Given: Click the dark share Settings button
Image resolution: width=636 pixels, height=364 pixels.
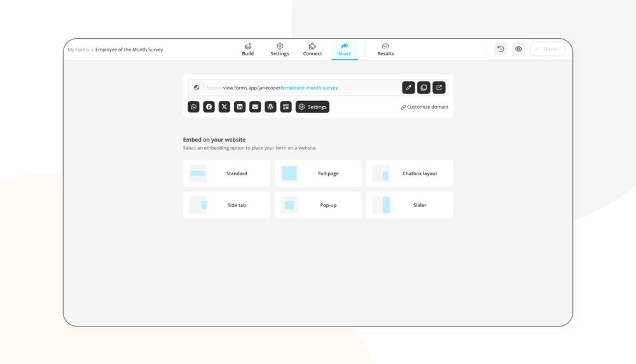Looking at the screenshot, I should click(x=312, y=107).
